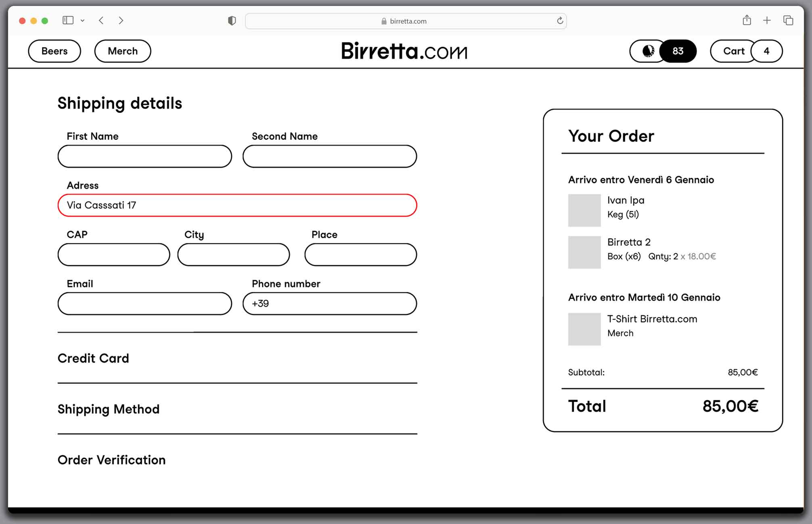Viewport: 812px width, 524px height.
Task: Click the Ivan Ipa product thumbnail
Action: (584, 210)
